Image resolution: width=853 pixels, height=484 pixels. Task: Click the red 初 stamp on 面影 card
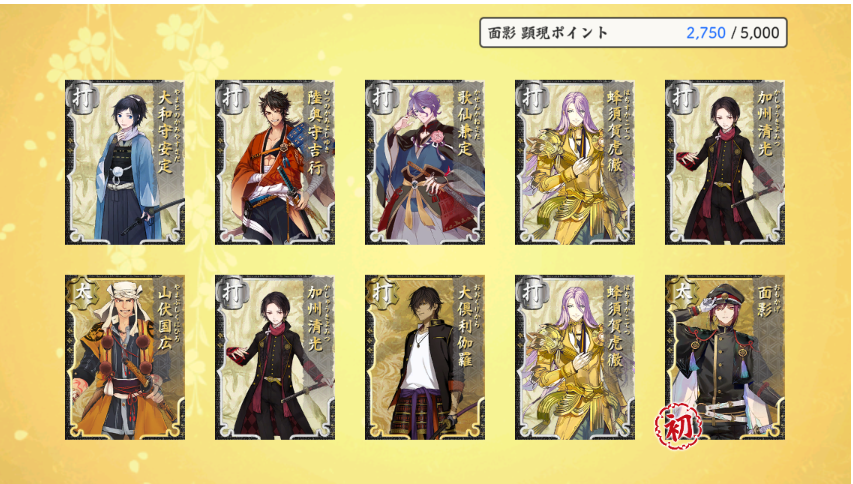678,426
